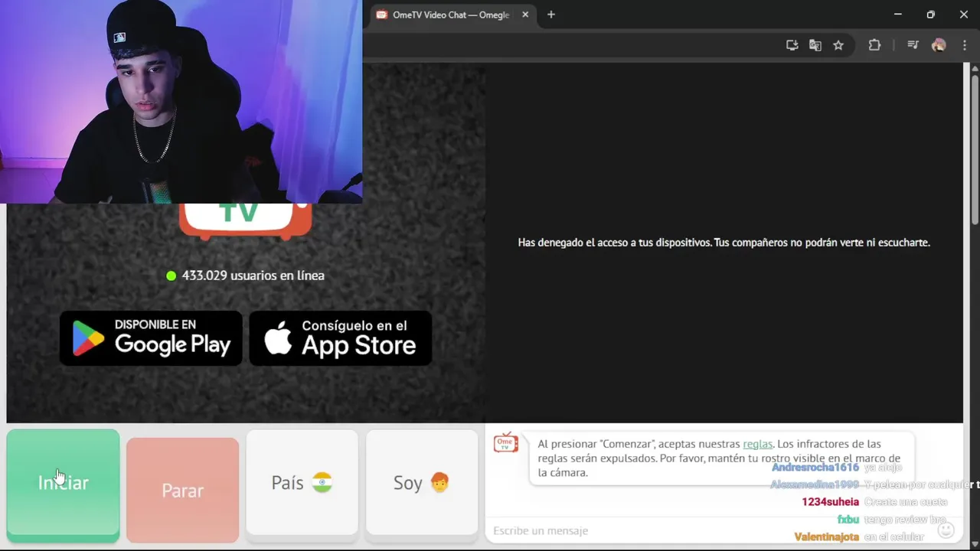Select the OmeTV Video Chat browser tab

(452, 15)
